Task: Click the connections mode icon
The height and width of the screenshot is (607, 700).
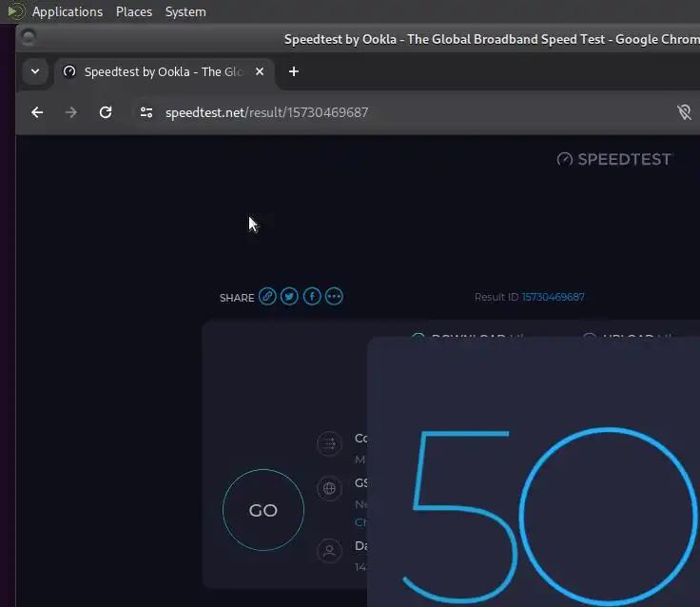Action: click(329, 443)
